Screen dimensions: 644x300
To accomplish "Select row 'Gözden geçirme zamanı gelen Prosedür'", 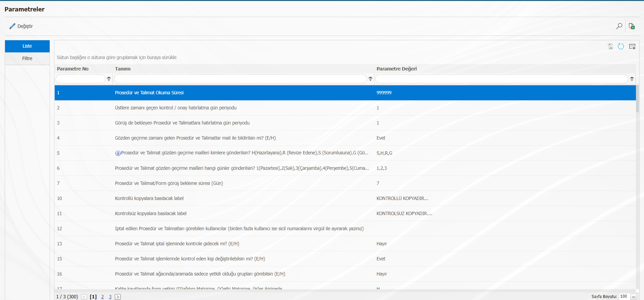I will click(345, 138).
